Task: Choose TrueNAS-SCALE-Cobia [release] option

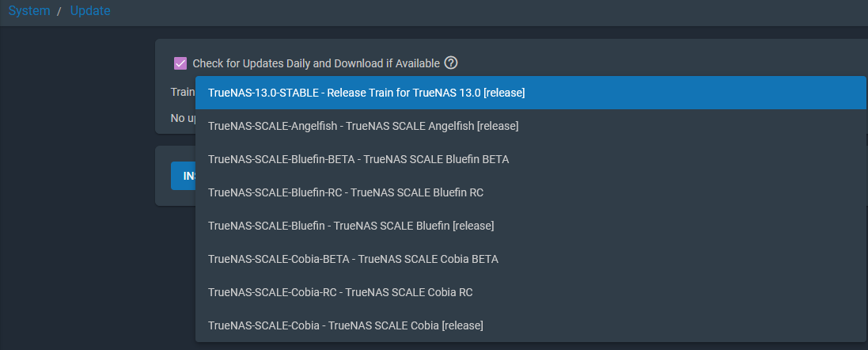Action: coord(530,325)
